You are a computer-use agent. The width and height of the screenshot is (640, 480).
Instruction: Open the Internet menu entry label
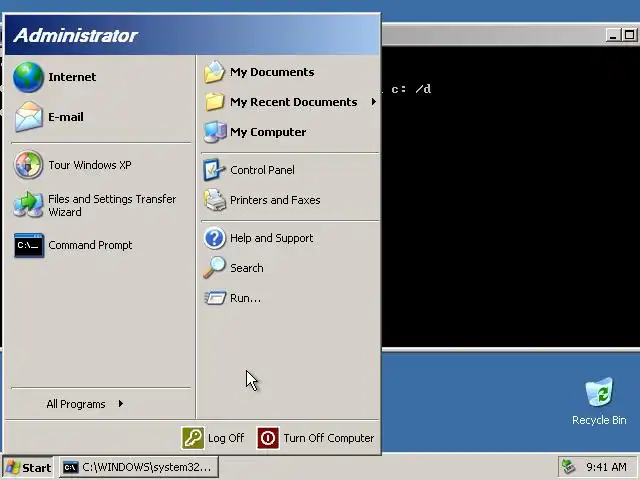(72, 77)
